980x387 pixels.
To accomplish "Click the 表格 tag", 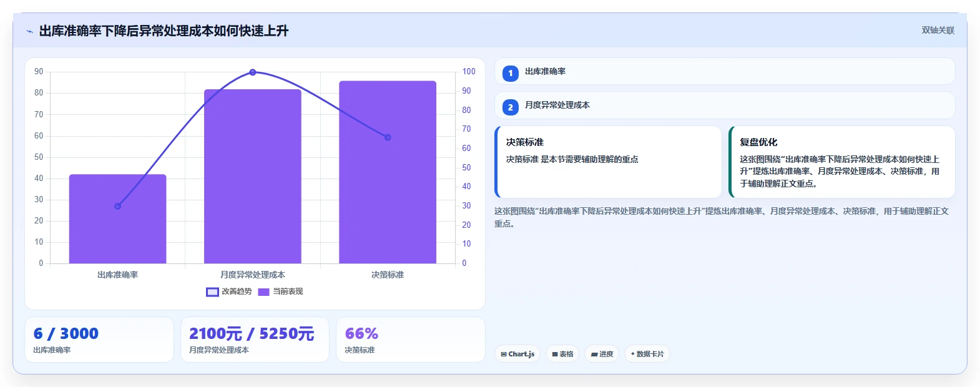I will click(562, 354).
